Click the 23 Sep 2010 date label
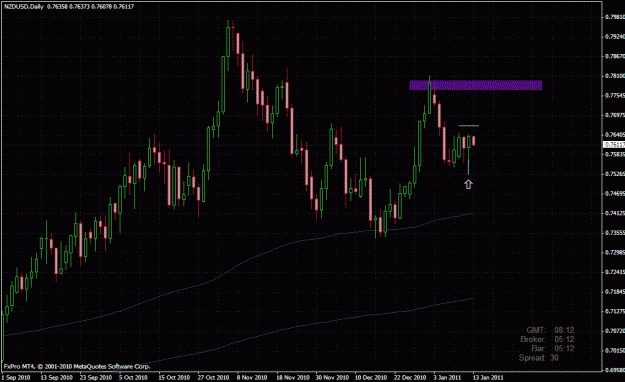625x382 pixels. pos(96,377)
